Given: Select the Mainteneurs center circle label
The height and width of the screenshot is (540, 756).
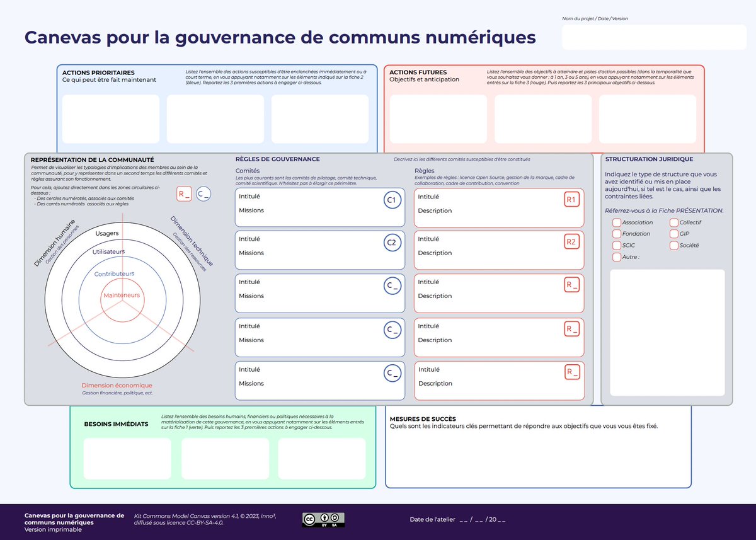Looking at the screenshot, I should coord(122,295).
